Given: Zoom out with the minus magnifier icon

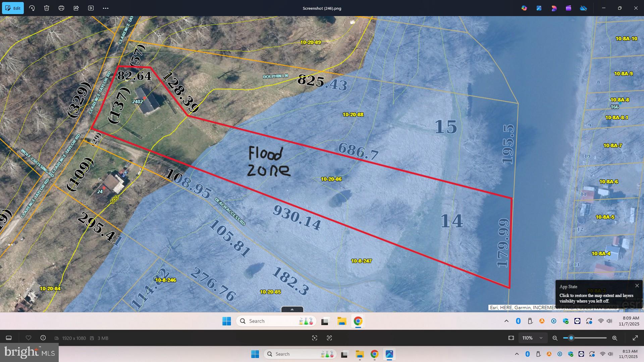Looking at the screenshot, I should (x=555, y=338).
